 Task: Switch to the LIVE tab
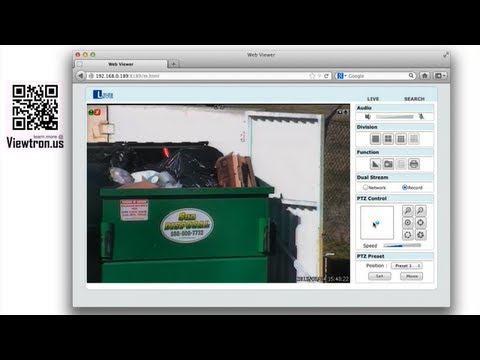[x=373, y=99]
